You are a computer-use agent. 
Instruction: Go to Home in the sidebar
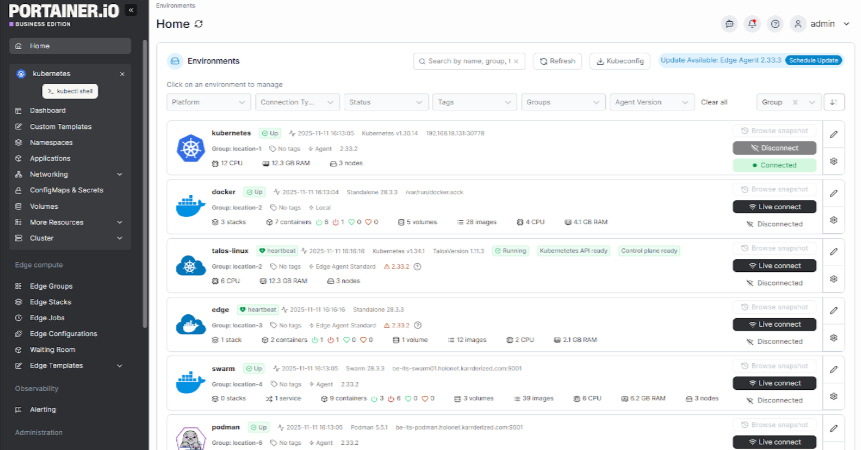70,46
